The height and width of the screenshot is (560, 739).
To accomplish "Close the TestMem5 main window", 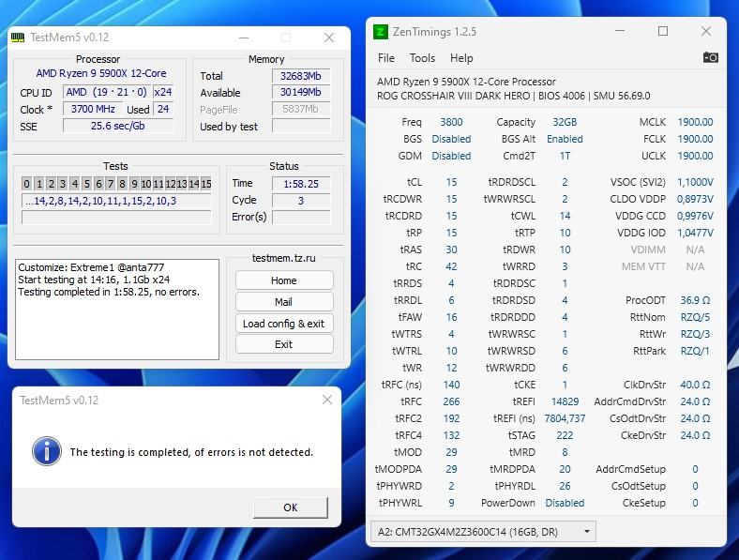I will click(x=329, y=38).
